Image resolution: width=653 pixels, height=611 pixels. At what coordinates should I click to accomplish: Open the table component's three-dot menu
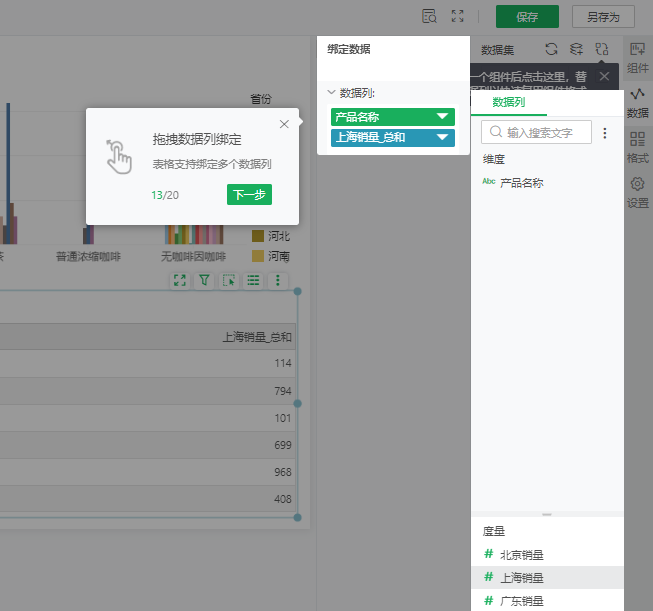pos(278,282)
